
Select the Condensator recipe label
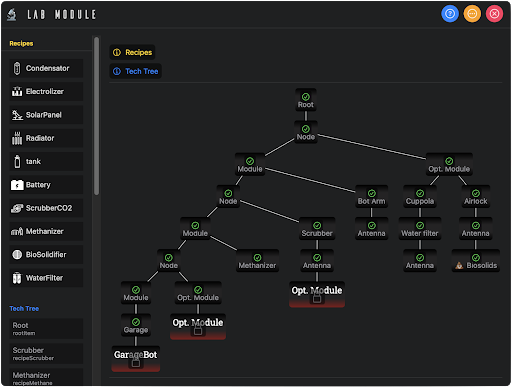tap(48, 68)
